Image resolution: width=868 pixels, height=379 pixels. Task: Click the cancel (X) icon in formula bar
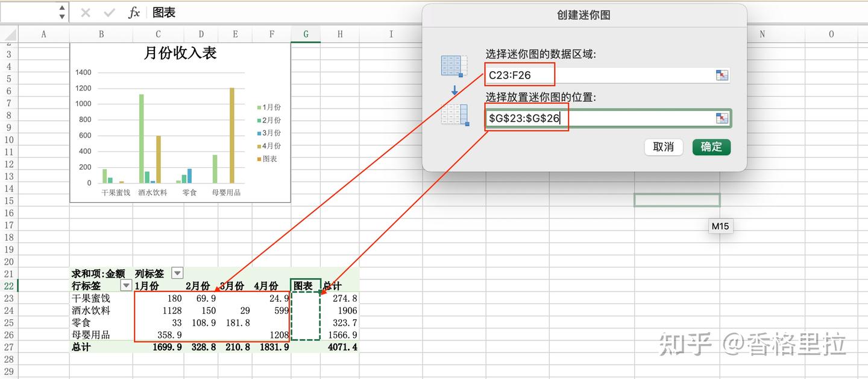pos(86,13)
